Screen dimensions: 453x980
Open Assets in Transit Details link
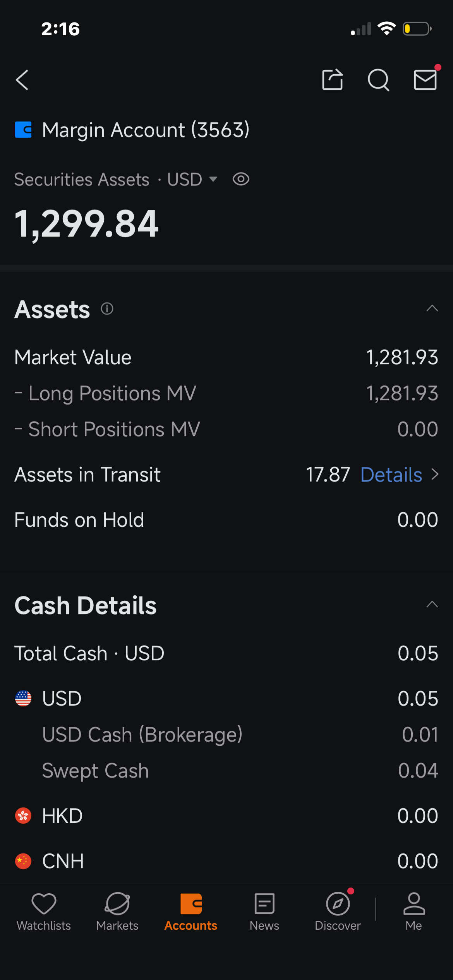tap(400, 475)
